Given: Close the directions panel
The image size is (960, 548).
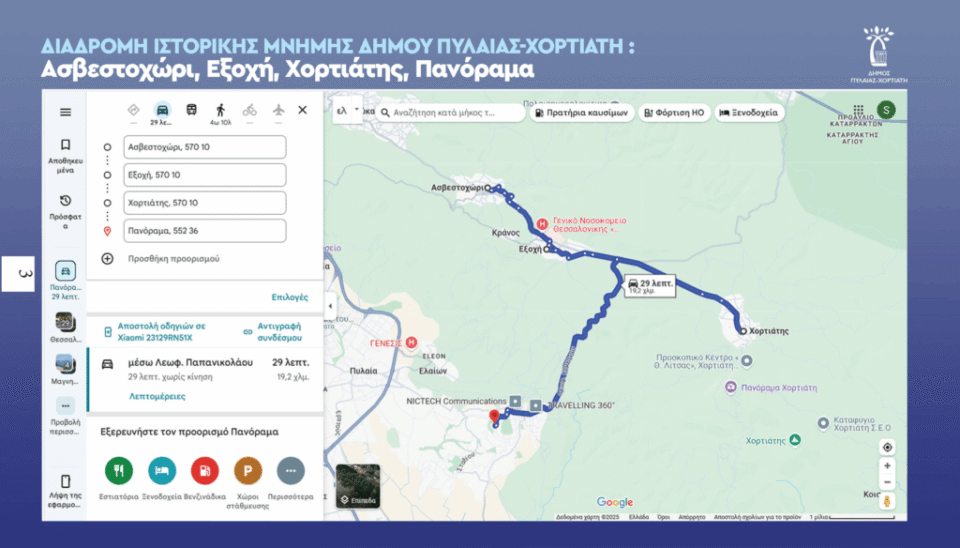Looking at the screenshot, I should click(302, 110).
